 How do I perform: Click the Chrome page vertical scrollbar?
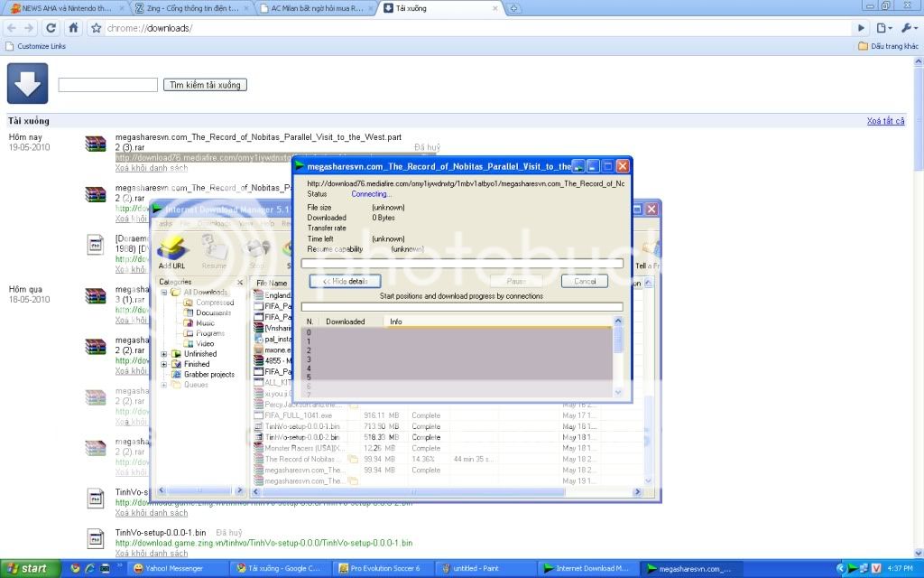918,307
